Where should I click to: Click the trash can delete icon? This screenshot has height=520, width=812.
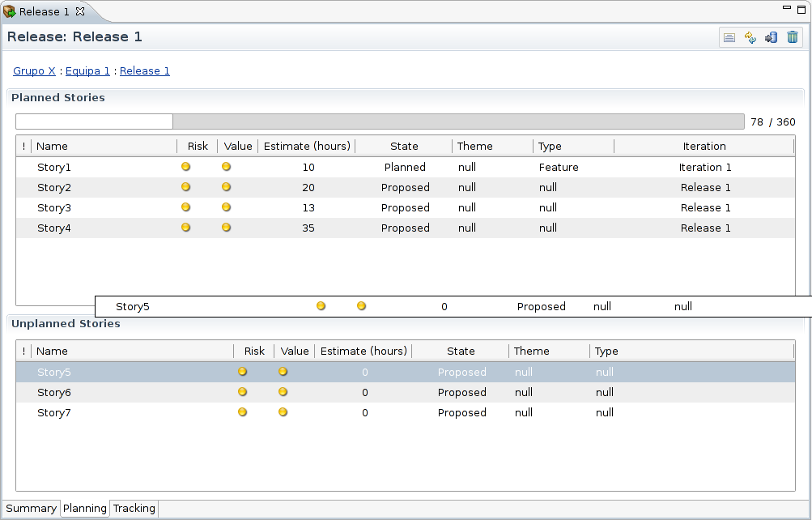tap(793, 37)
